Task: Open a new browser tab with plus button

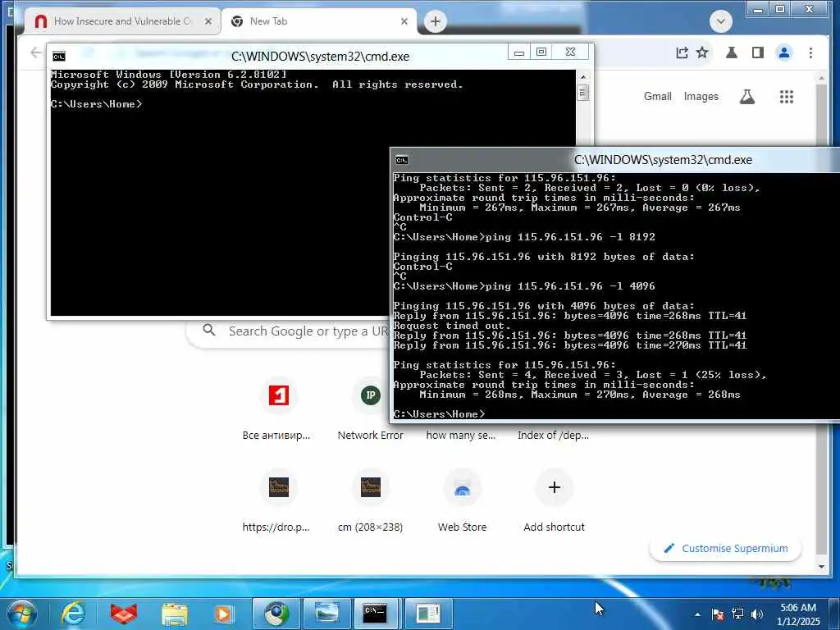Action: 436,21
